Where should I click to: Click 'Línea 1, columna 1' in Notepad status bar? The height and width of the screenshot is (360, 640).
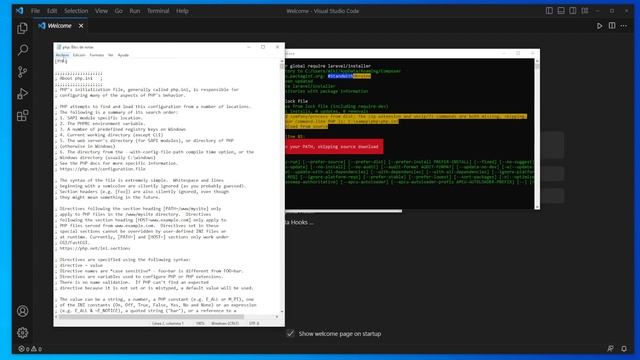click(x=168, y=323)
